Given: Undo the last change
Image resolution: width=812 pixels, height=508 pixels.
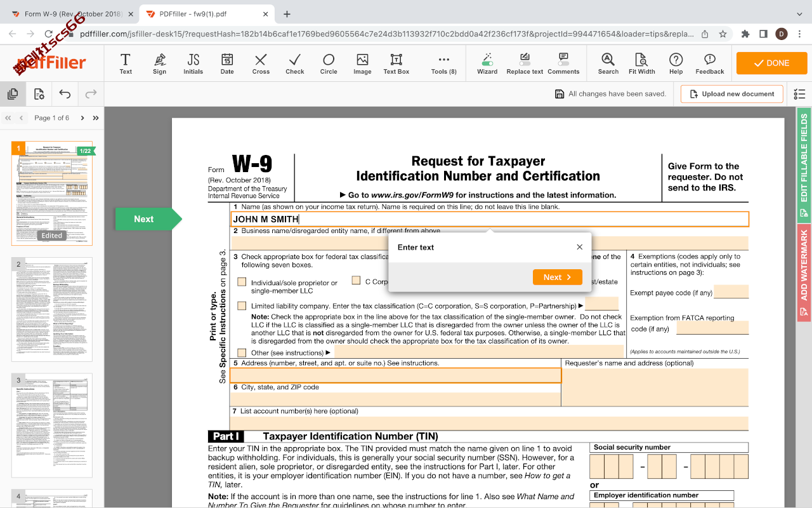Looking at the screenshot, I should tap(65, 94).
